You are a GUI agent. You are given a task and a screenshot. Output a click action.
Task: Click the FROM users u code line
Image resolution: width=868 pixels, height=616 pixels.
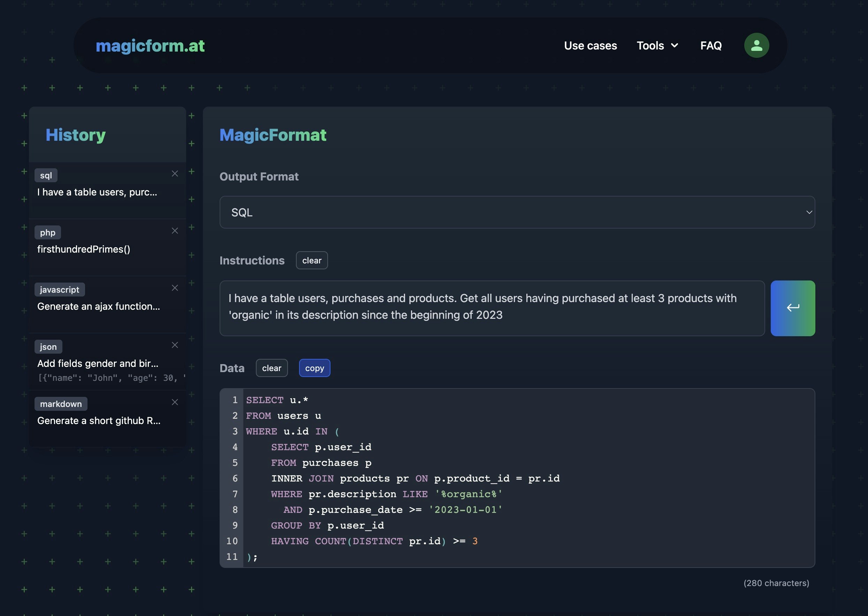click(x=283, y=416)
